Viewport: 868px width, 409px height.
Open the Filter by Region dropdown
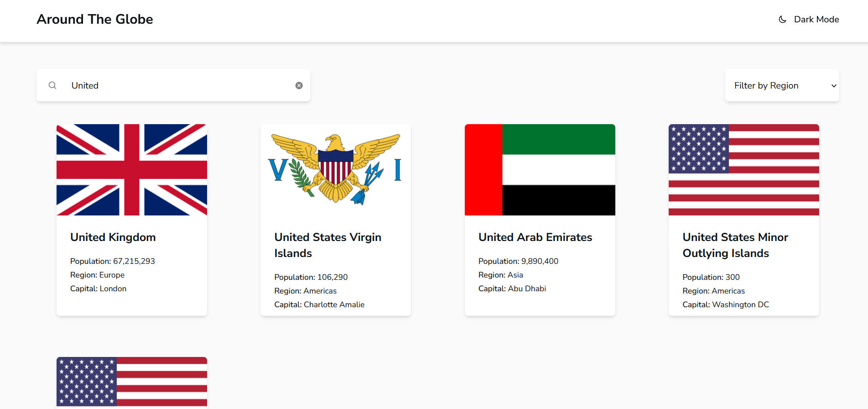tap(782, 85)
